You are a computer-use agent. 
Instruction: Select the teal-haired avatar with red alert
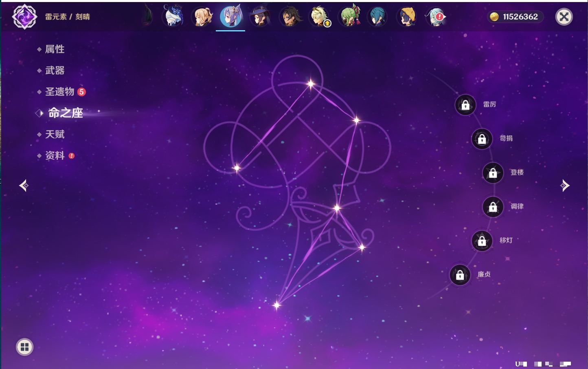(x=436, y=17)
